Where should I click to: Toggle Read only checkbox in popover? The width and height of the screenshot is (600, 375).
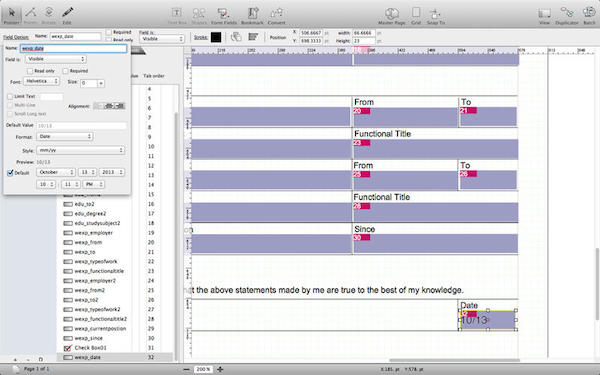(x=30, y=71)
